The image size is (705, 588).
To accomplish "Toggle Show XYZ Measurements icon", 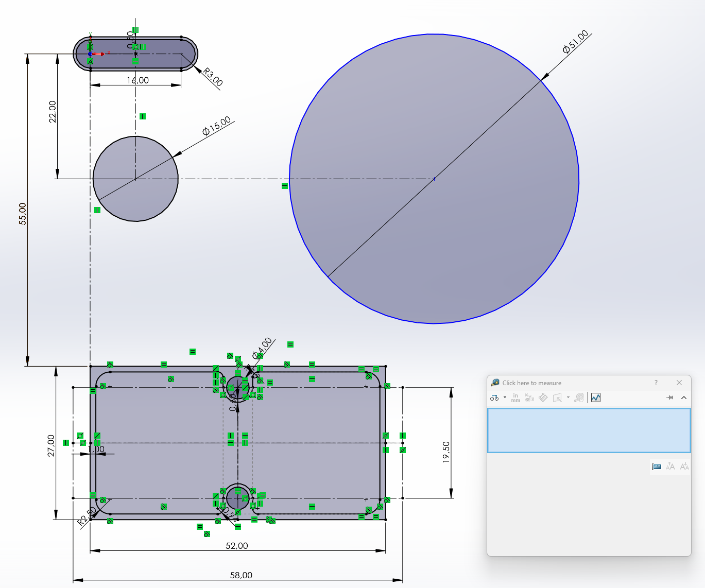I will tap(529, 397).
